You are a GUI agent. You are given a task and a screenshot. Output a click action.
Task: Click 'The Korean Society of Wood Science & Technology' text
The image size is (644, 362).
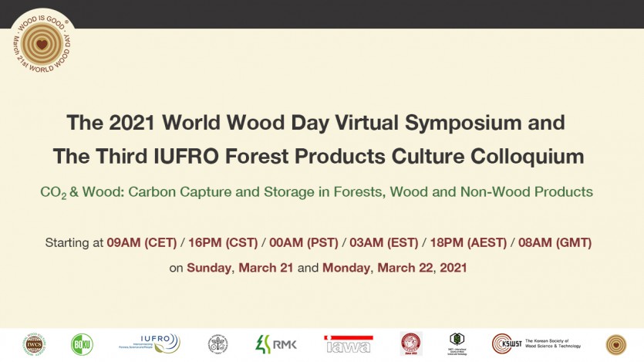[553, 343]
